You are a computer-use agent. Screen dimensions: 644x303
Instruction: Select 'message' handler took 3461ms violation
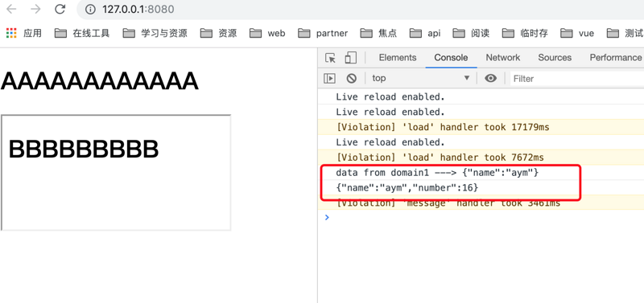(x=481, y=203)
